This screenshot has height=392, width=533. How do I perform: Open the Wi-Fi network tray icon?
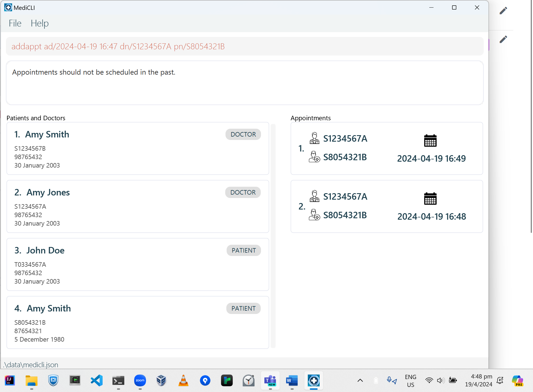(429, 381)
